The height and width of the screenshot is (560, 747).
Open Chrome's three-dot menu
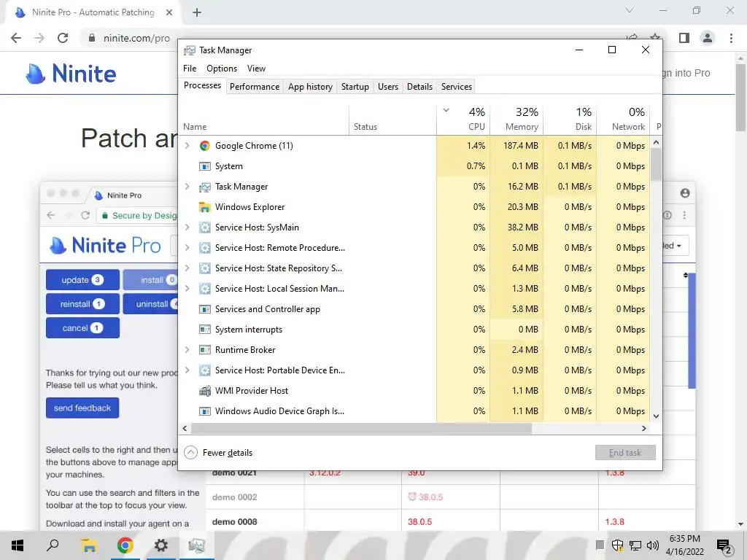(731, 38)
